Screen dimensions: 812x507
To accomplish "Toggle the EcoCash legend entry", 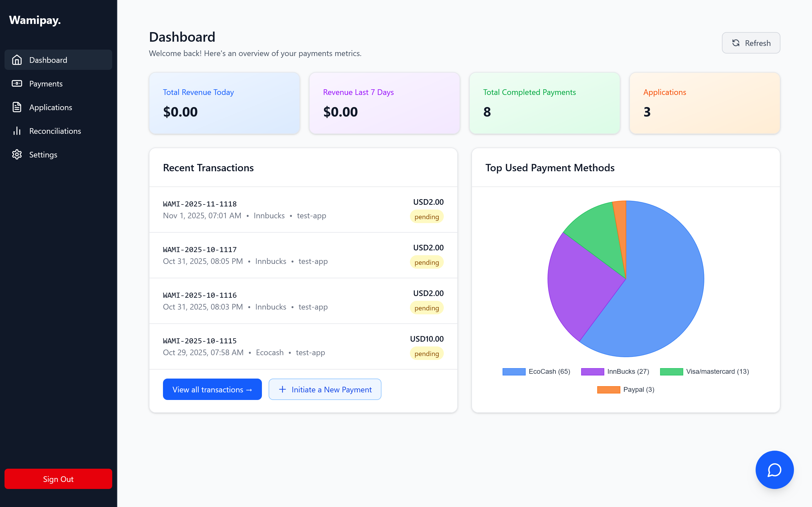I will pyautogui.click(x=536, y=372).
